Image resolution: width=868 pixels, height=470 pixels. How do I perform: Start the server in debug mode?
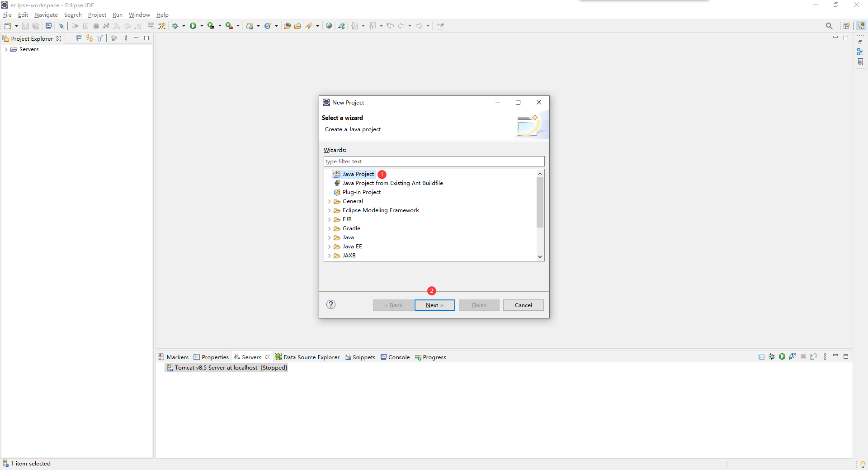771,356
